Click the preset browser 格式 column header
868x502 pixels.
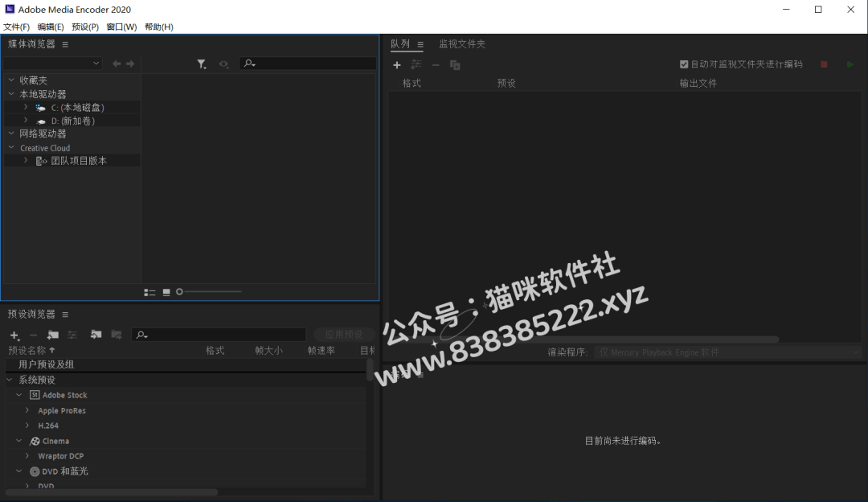pyautogui.click(x=215, y=350)
